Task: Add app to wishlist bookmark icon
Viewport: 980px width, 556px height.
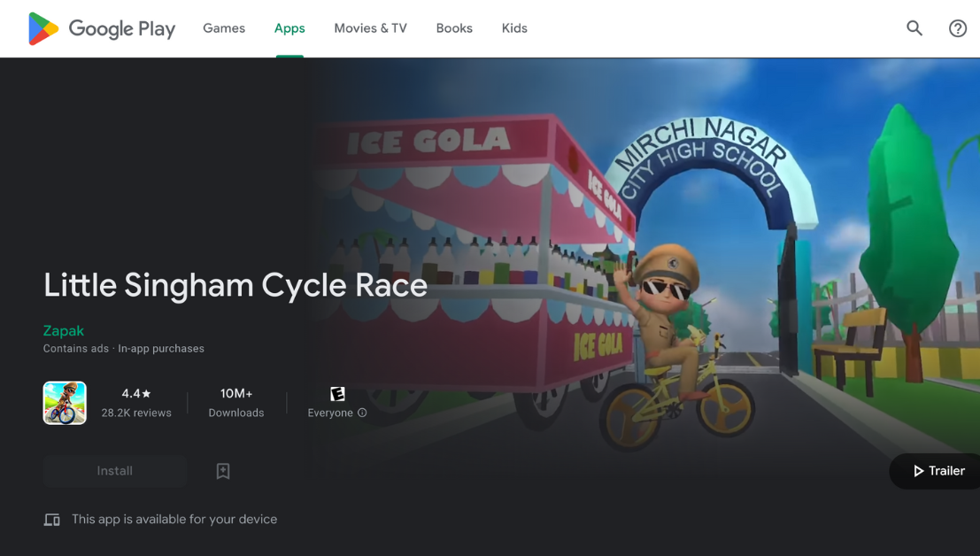Action: [223, 471]
